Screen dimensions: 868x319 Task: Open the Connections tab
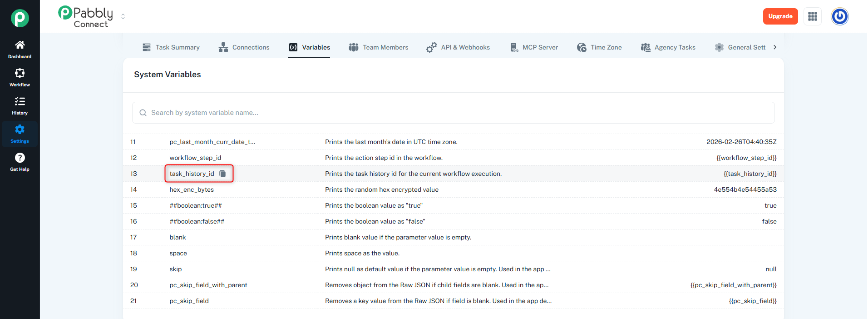(244, 47)
